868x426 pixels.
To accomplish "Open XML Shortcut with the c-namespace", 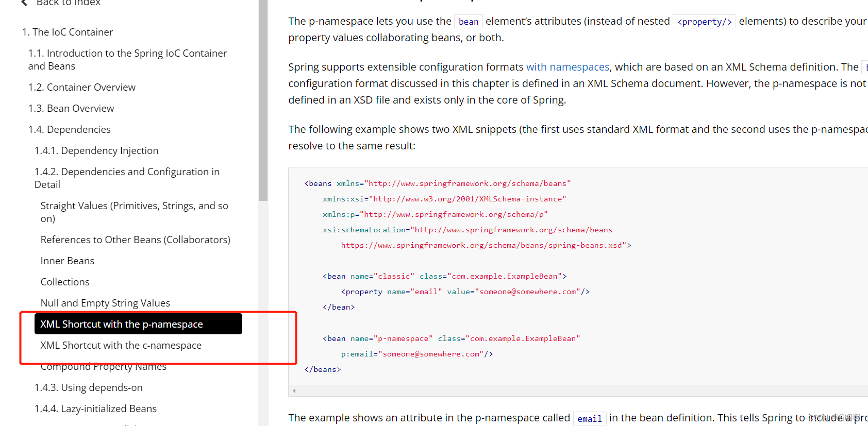I will point(121,345).
